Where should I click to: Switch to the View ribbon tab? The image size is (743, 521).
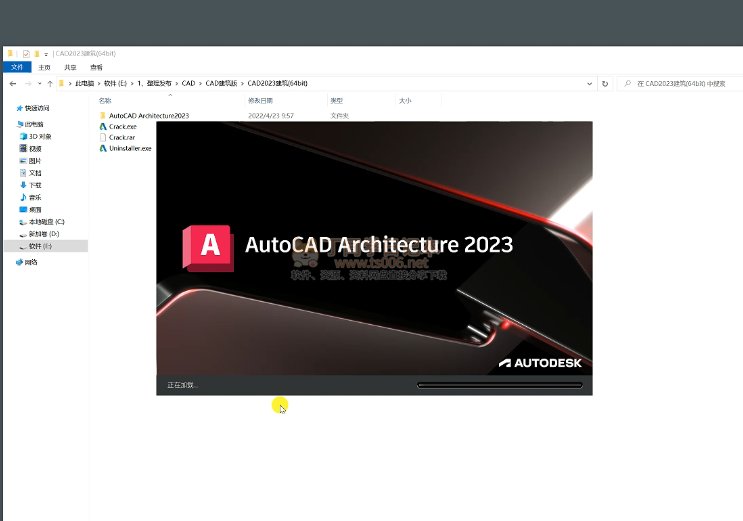point(96,67)
